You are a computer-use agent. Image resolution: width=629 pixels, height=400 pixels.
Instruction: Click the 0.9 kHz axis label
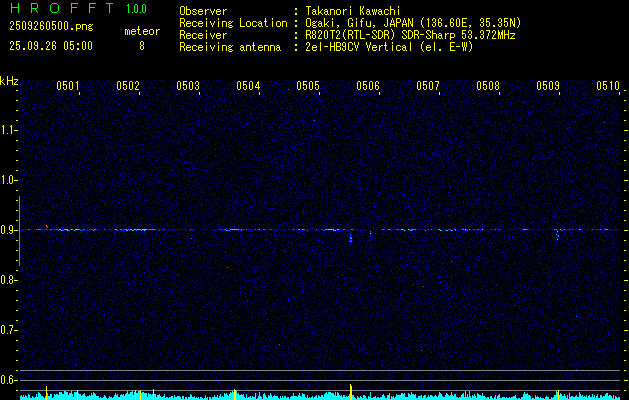point(8,230)
